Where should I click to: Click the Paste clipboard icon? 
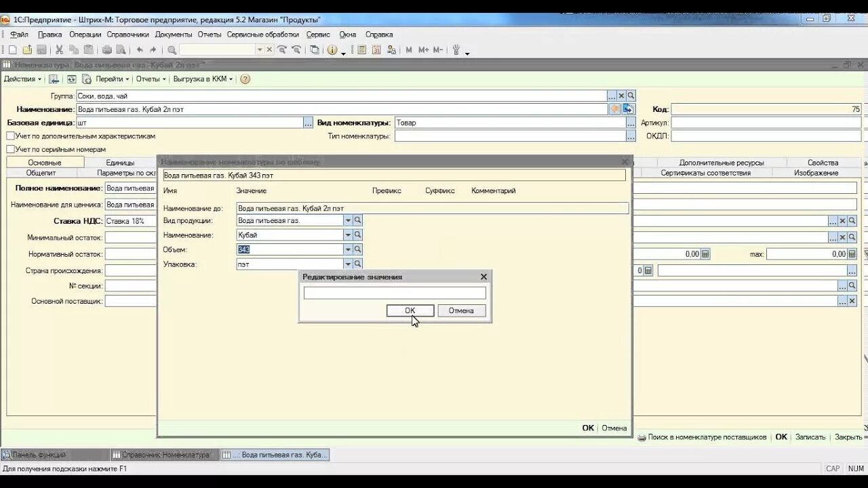[88, 49]
